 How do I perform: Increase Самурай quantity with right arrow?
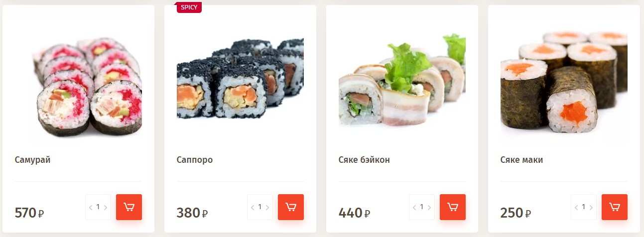coord(106,207)
